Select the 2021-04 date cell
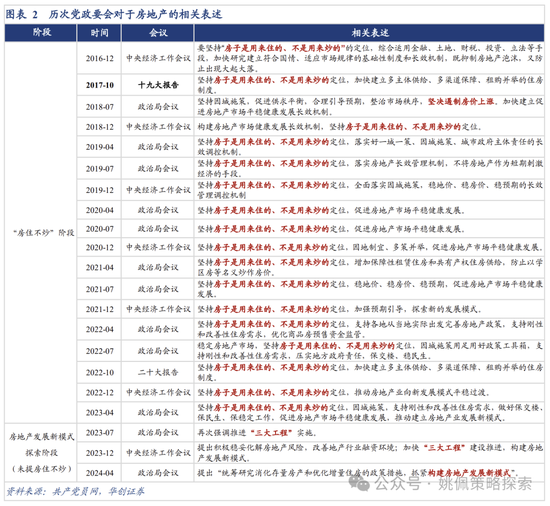 coord(100,268)
